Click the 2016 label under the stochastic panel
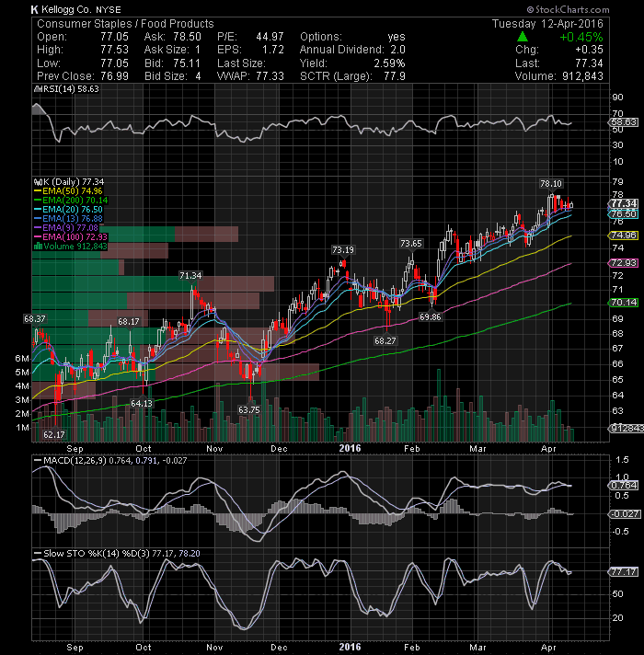644x655 pixels. pos(350,647)
